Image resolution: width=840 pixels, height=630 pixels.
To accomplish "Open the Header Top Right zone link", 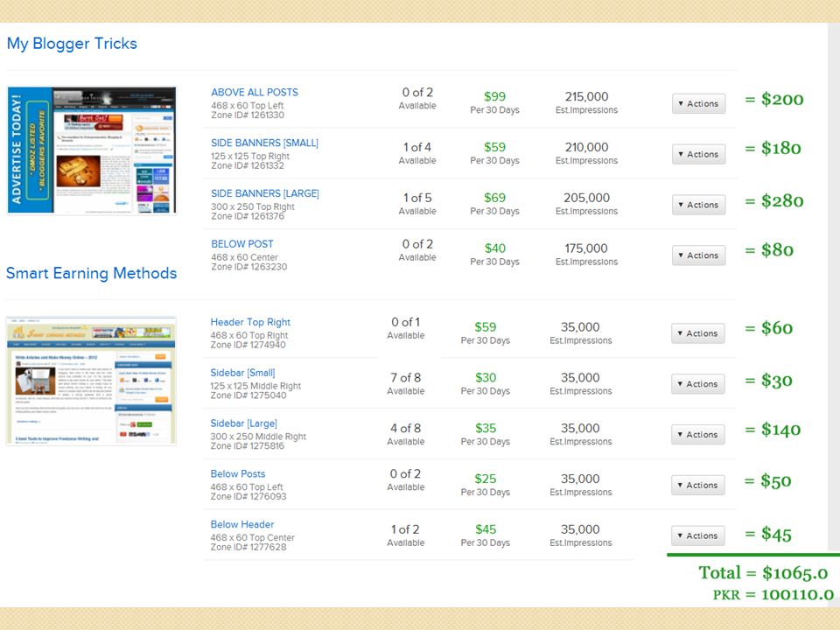I will click(250, 322).
